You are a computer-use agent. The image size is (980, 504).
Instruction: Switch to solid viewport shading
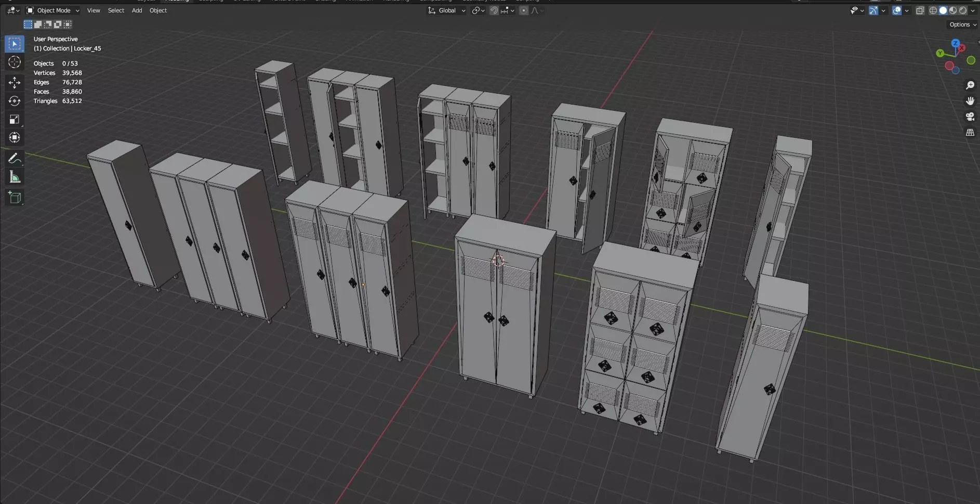(943, 10)
